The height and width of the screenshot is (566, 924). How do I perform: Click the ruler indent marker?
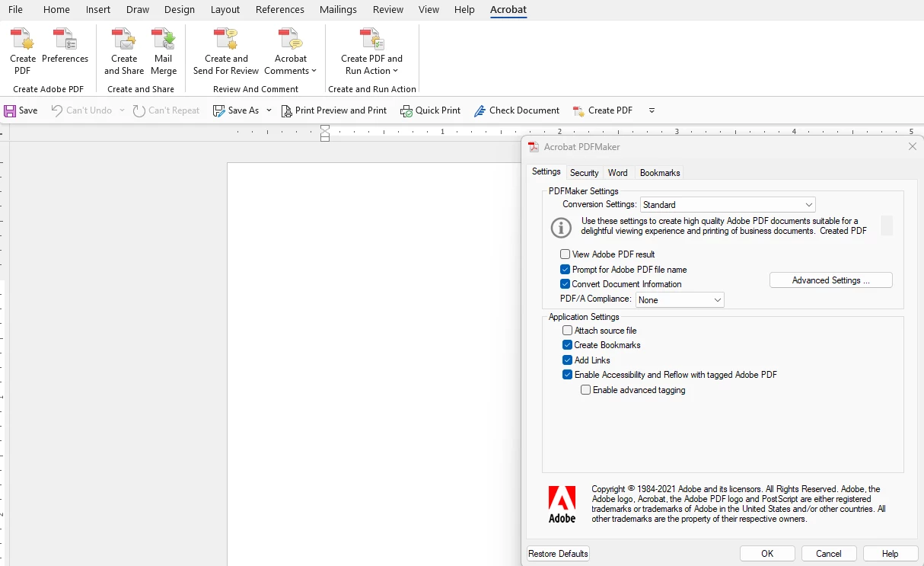tap(325, 133)
